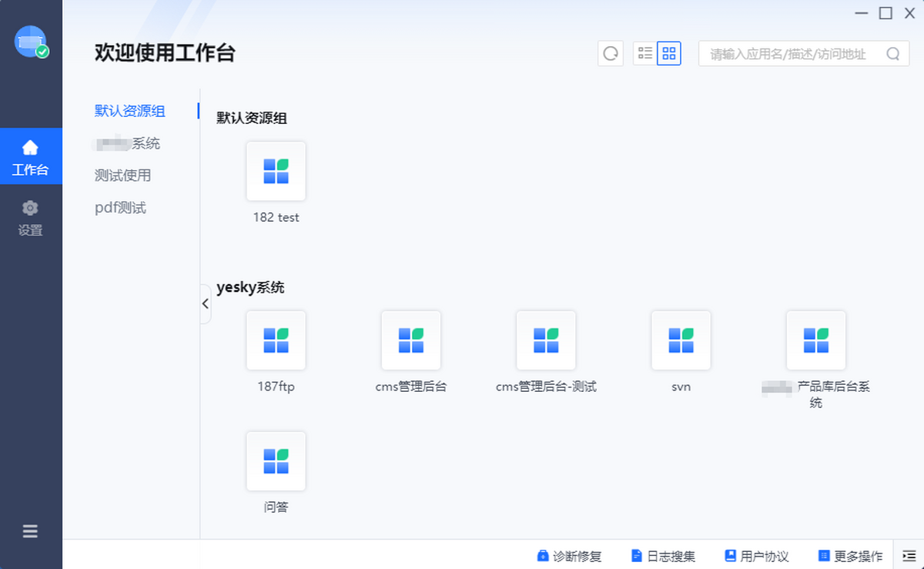Click the application search input field
The image size is (924, 569).
pyautogui.click(x=804, y=54)
